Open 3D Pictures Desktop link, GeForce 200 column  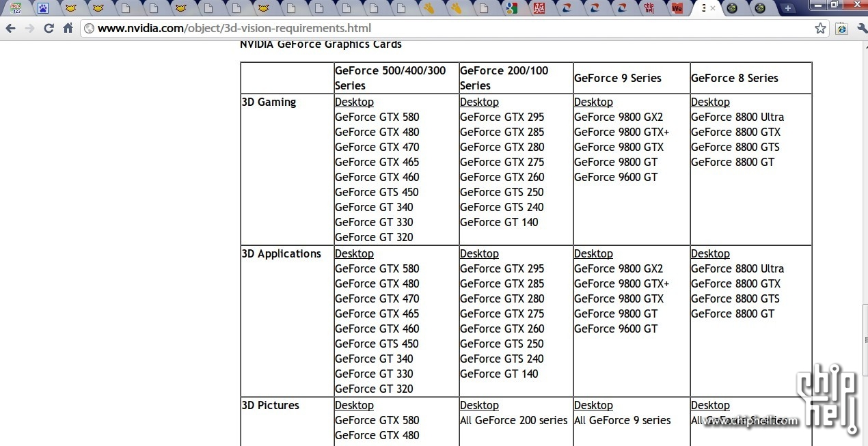(x=479, y=405)
